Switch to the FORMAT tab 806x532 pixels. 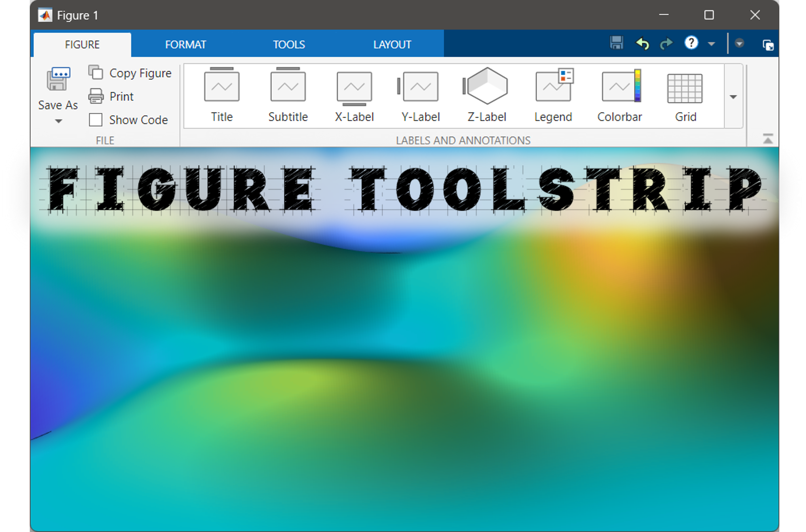tap(185, 45)
